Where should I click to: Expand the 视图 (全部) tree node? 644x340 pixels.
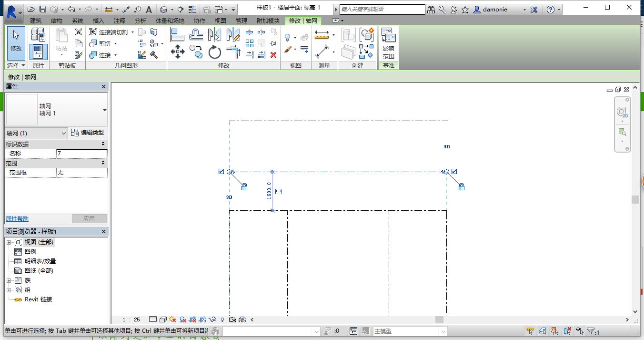pos(9,242)
